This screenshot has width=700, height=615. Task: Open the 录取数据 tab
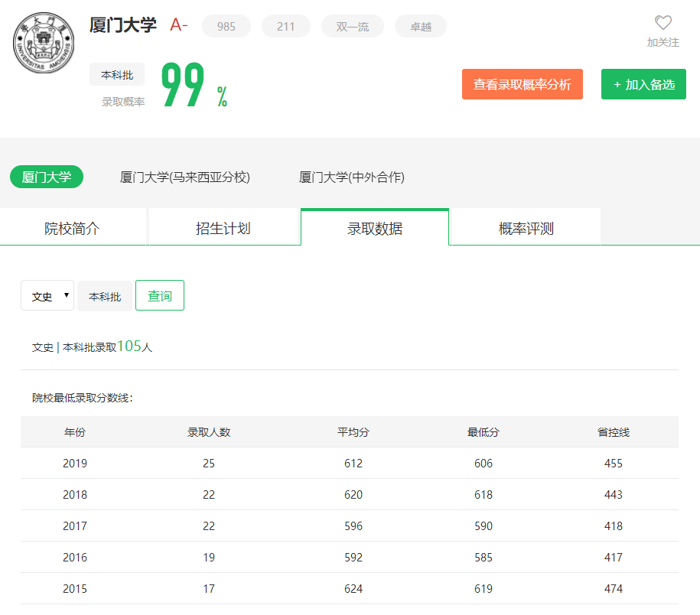tap(375, 228)
